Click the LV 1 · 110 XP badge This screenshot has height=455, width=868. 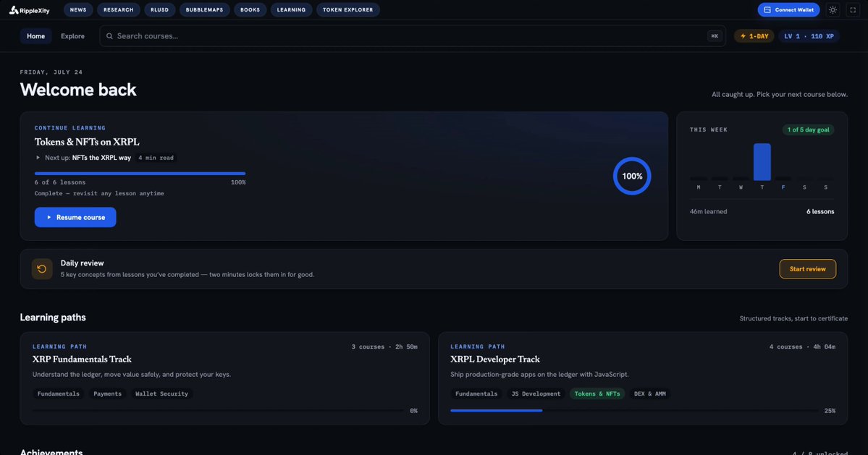pos(809,36)
